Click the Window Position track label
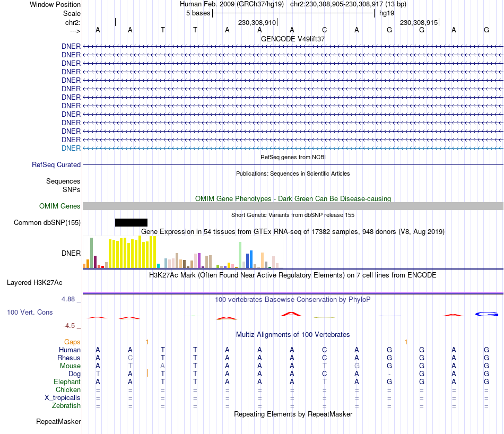Screen dimensions: 504x434 click(x=55, y=4)
